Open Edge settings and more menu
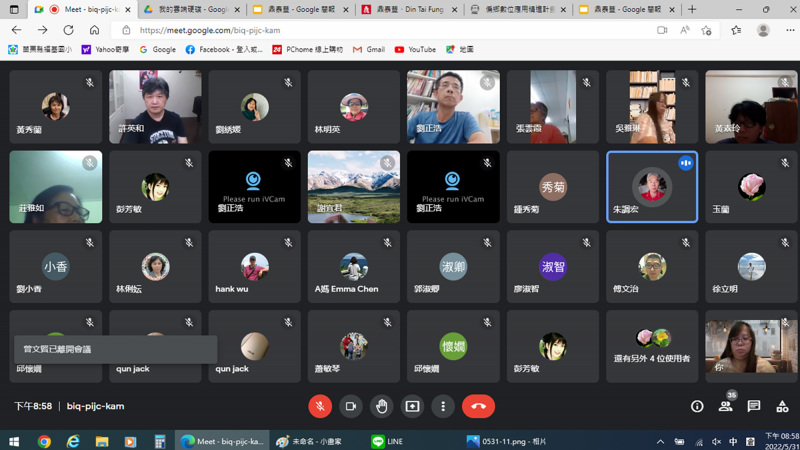 789,30
